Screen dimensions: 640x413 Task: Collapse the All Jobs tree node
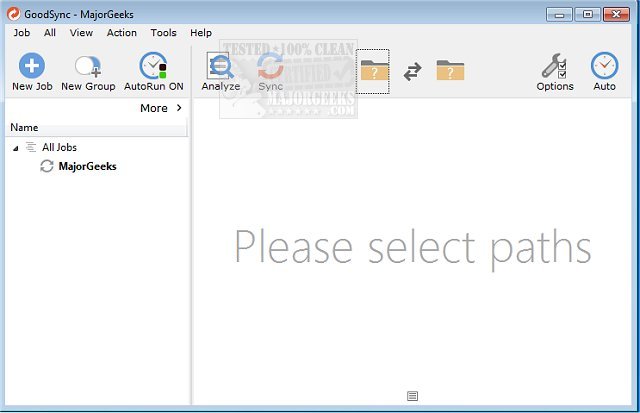[16, 148]
